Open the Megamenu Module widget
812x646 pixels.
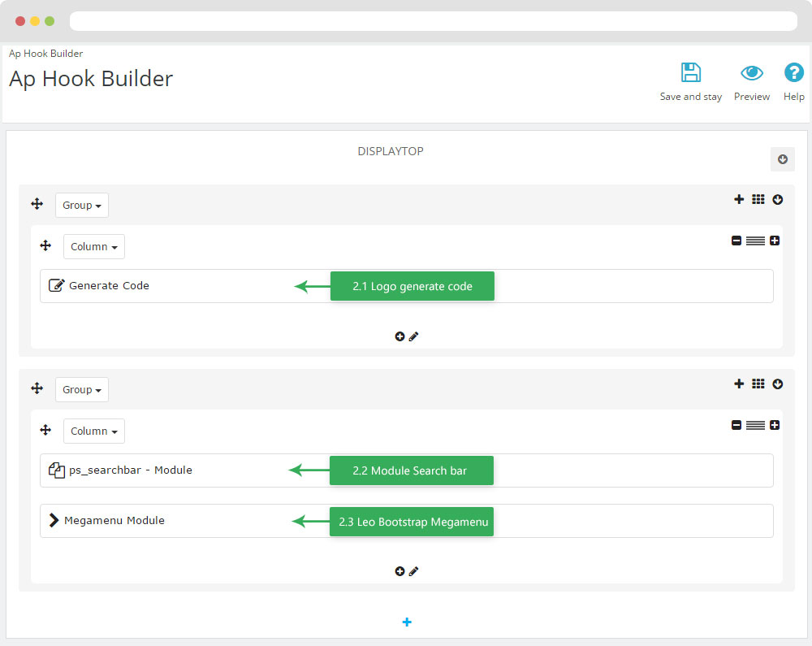(x=407, y=521)
